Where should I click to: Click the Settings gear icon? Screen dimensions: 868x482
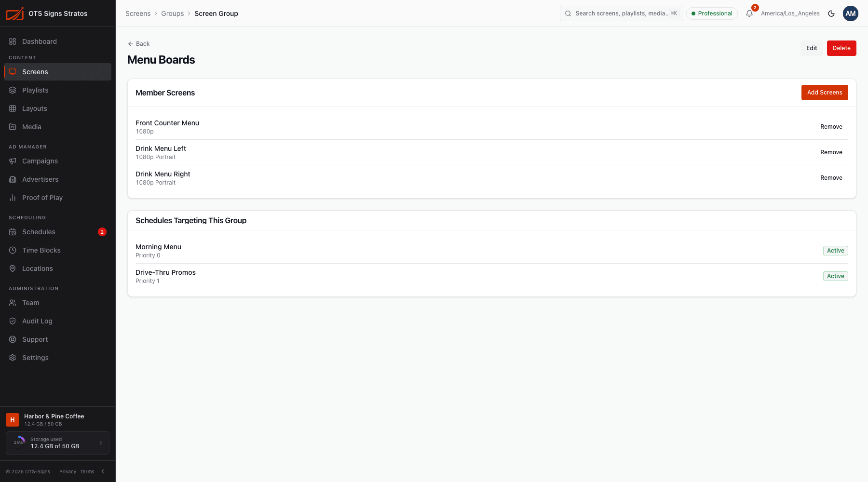13,358
